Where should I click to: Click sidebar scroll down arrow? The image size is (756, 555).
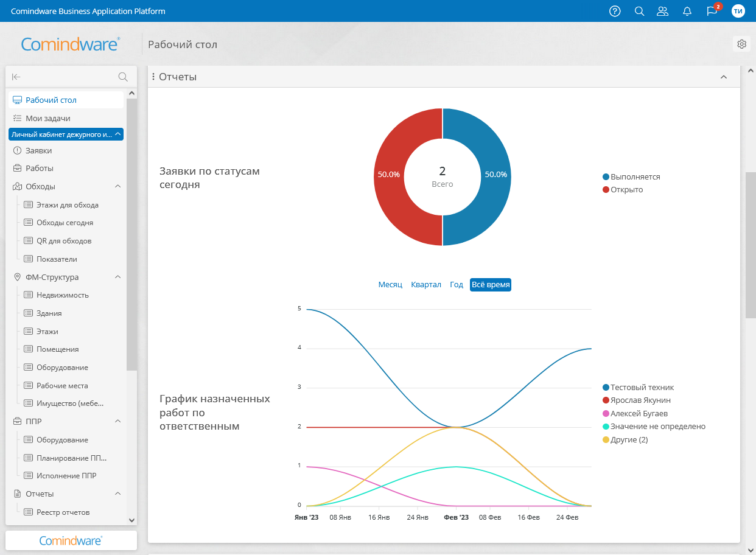[x=131, y=520]
